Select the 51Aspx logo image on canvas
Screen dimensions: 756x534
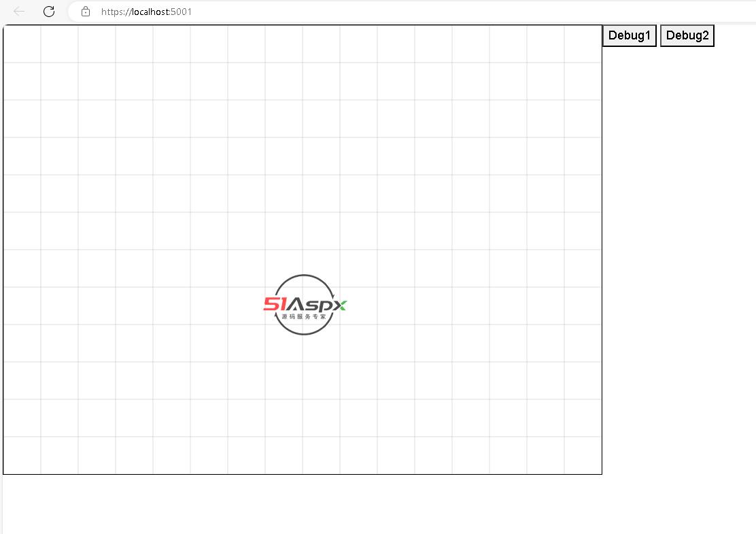[x=305, y=305]
